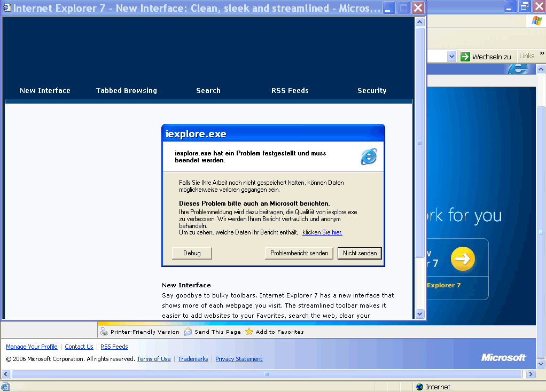
Task: Click the green Wechseln zu go arrow
Action: [x=465, y=57]
